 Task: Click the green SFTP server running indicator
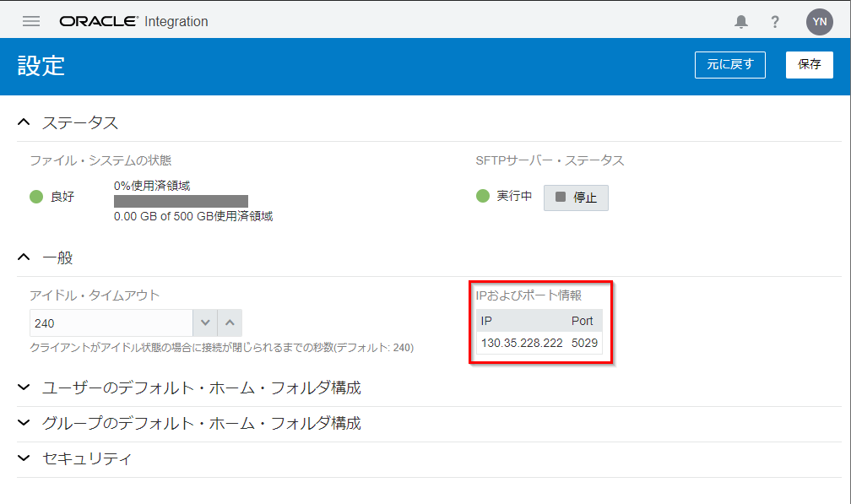[x=483, y=196]
